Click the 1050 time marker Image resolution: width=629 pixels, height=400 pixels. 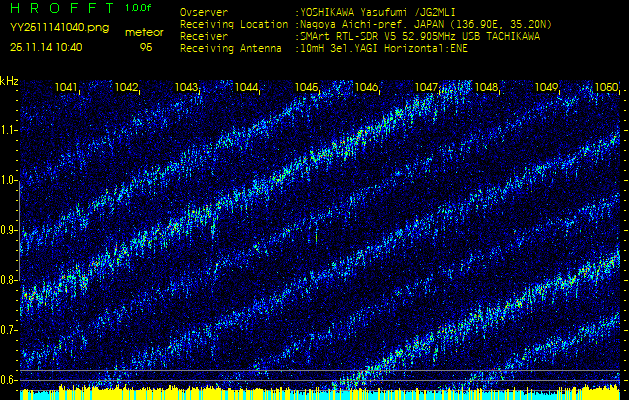pos(606,88)
